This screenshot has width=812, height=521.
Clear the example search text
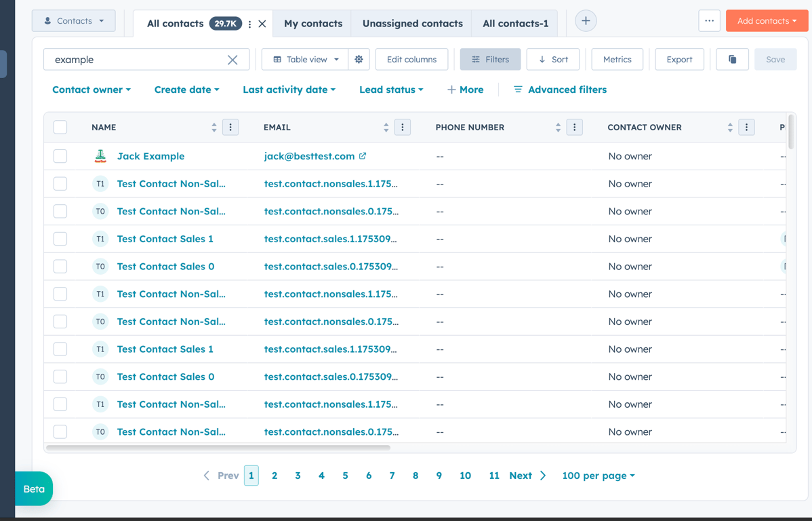point(232,60)
